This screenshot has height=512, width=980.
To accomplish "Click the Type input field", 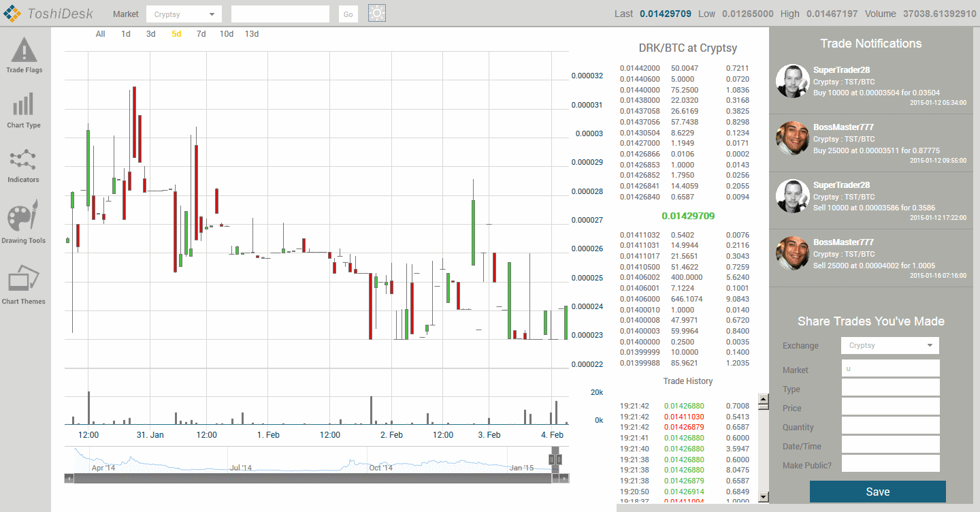I will tap(890, 387).
